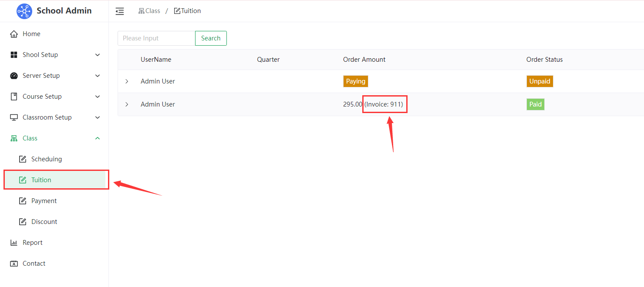Click the Home house icon
Image resolution: width=644 pixels, height=287 pixels.
14,34
